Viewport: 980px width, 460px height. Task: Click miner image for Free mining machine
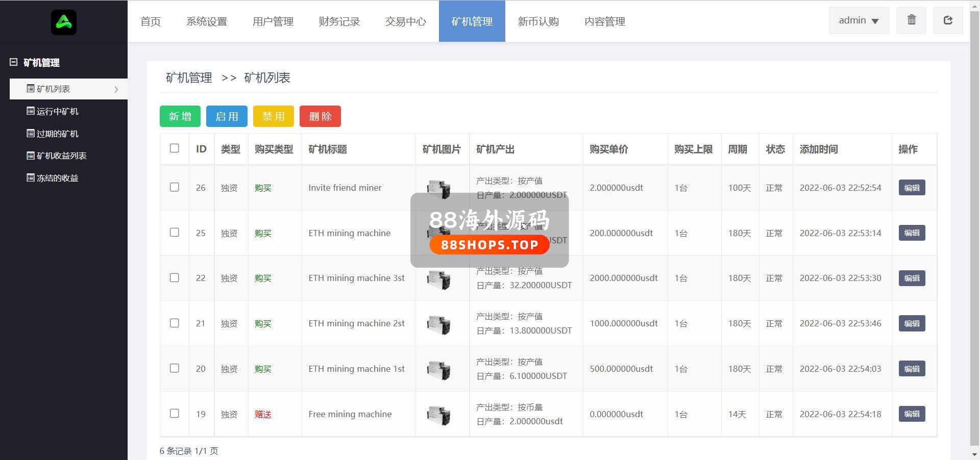point(438,414)
